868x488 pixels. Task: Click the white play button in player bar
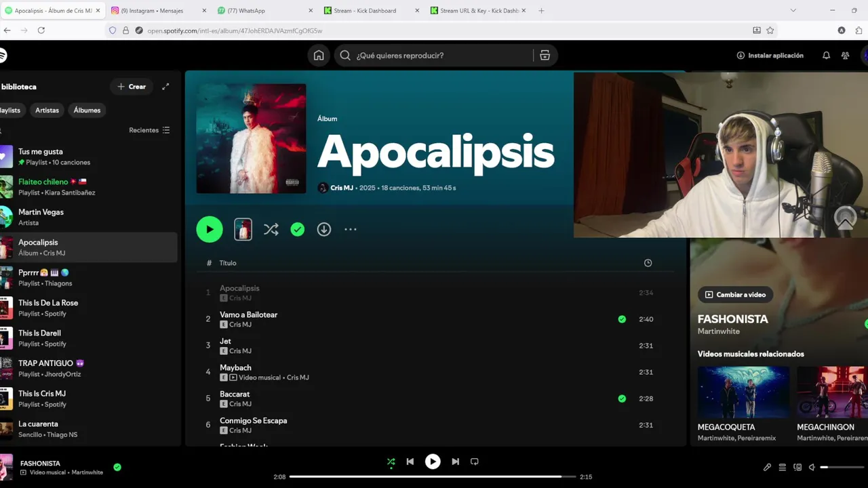(432, 462)
